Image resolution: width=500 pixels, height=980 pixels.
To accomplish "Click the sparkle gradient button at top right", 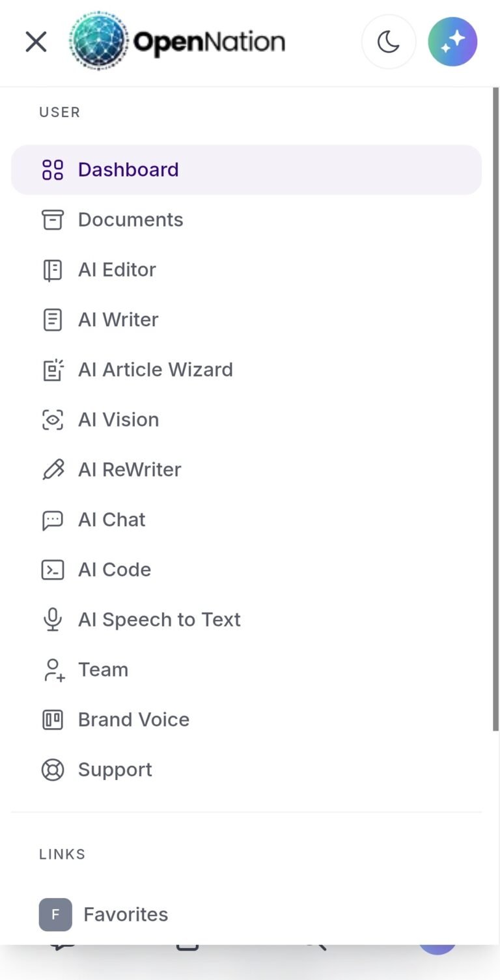I will [452, 42].
